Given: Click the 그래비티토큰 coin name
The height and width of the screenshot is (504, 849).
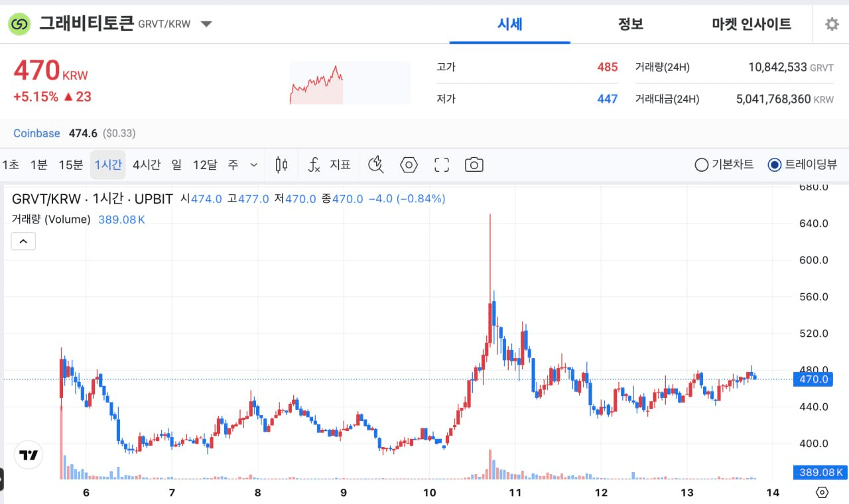Looking at the screenshot, I should click(87, 25).
